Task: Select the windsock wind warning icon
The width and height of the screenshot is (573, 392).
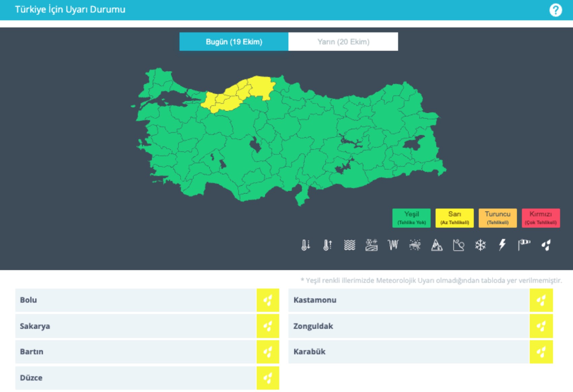Action: pos(524,245)
